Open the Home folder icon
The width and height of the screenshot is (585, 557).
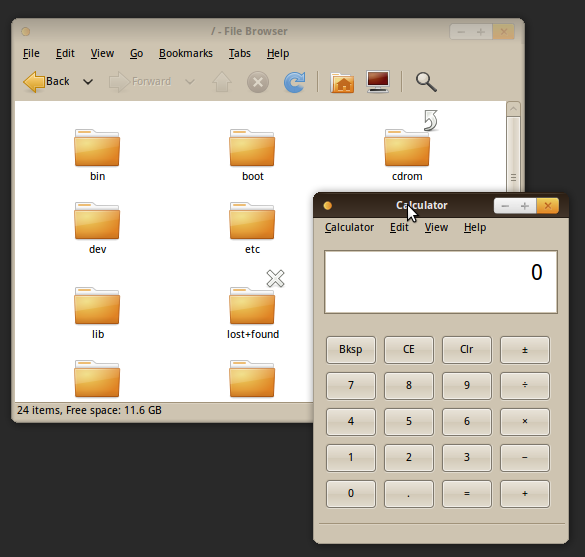coord(342,82)
